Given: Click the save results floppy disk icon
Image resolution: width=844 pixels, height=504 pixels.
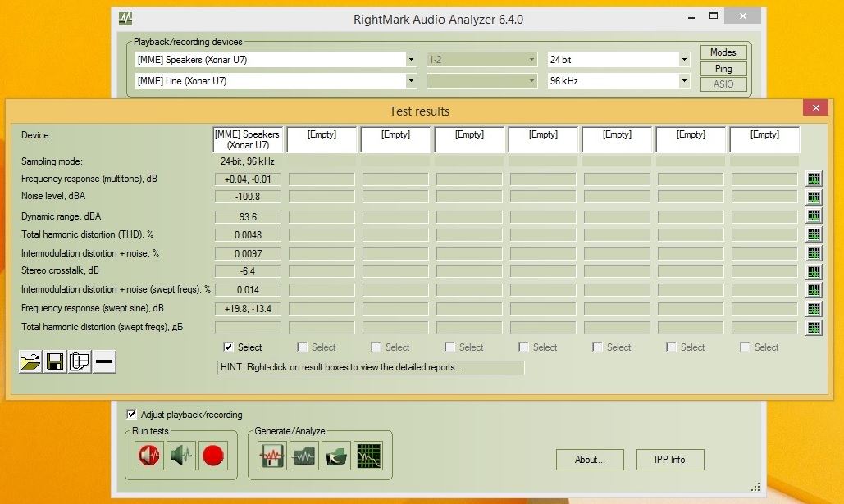Looking at the screenshot, I should [55, 361].
